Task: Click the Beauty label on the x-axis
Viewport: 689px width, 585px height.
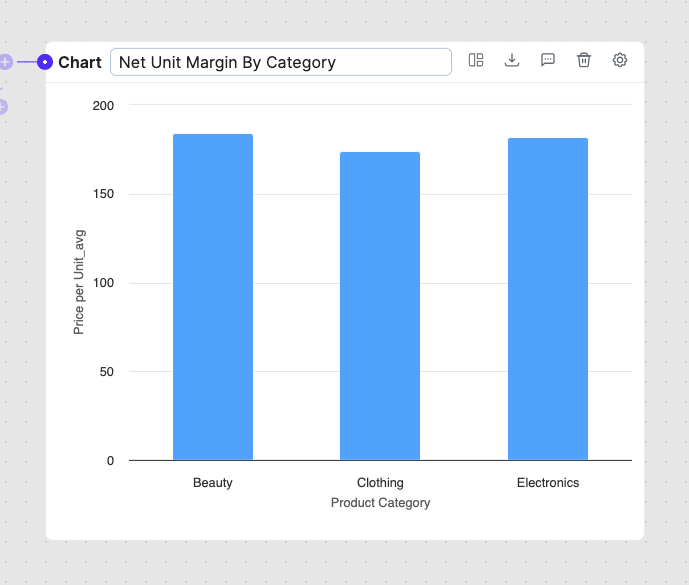Action: [x=213, y=483]
